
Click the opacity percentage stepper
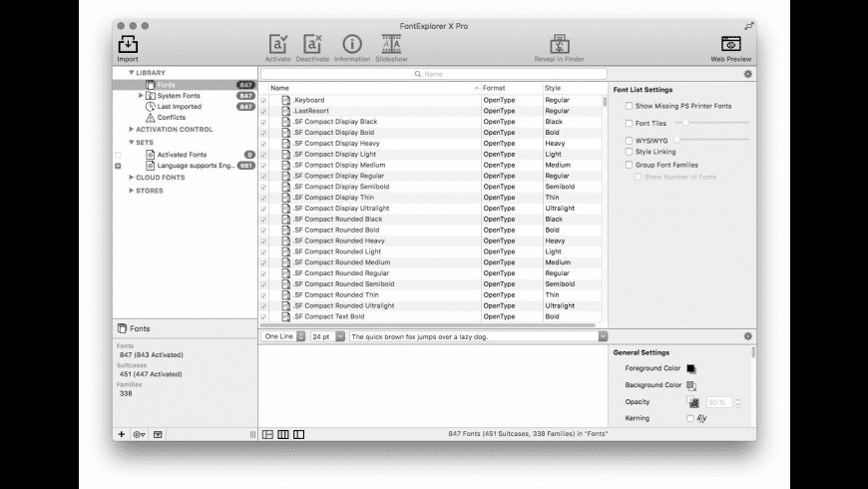pyautogui.click(x=737, y=402)
